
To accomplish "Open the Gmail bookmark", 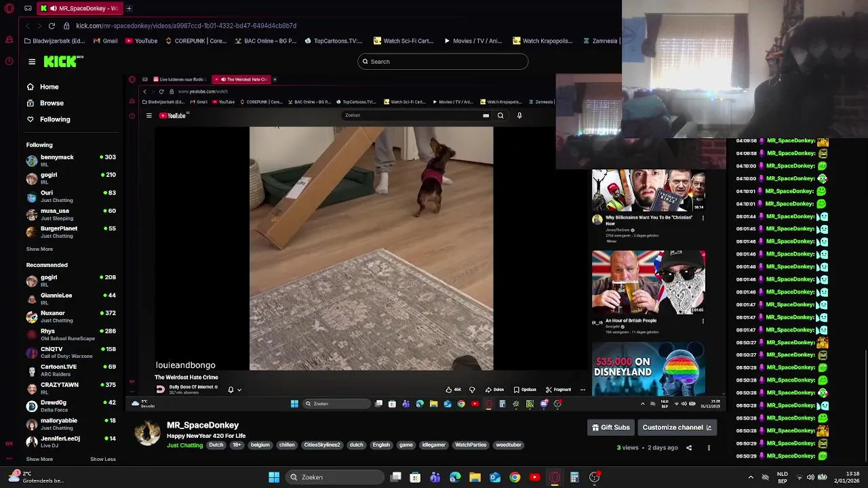I will click(x=105, y=41).
